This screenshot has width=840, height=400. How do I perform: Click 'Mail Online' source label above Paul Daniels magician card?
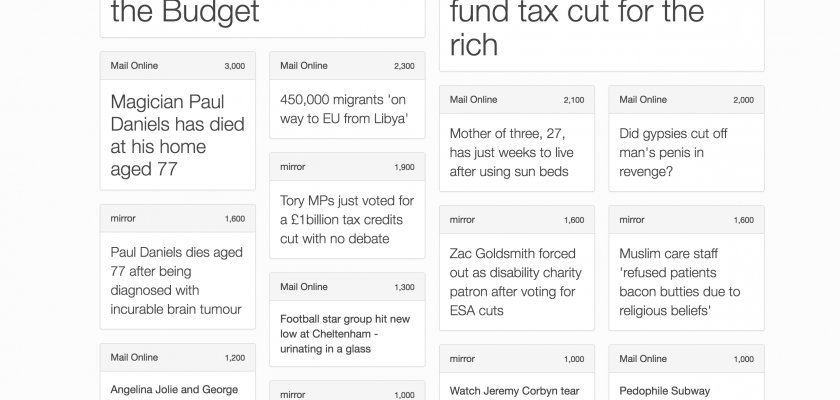pos(134,66)
